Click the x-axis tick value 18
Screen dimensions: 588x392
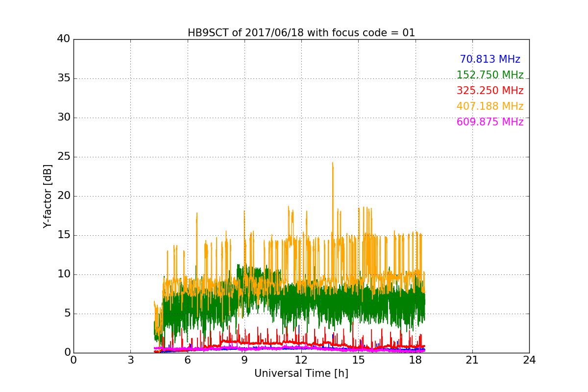[x=416, y=360]
